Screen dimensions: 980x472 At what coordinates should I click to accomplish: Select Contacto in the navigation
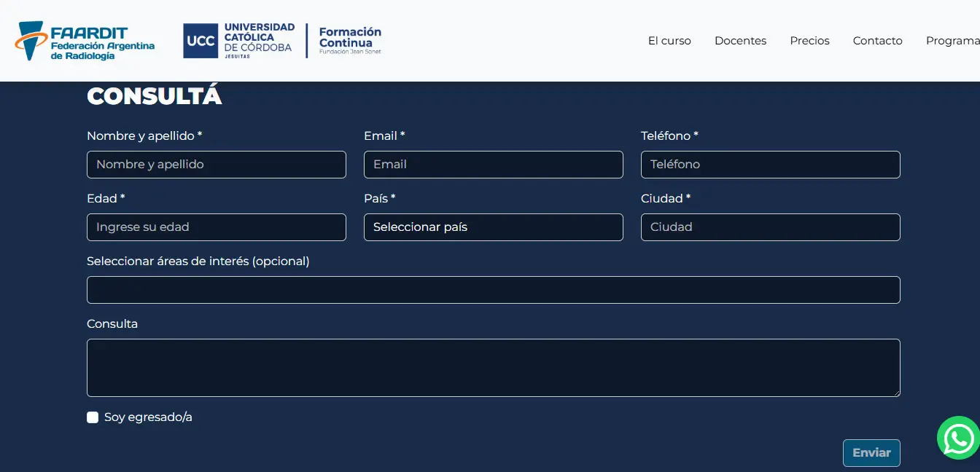878,41
